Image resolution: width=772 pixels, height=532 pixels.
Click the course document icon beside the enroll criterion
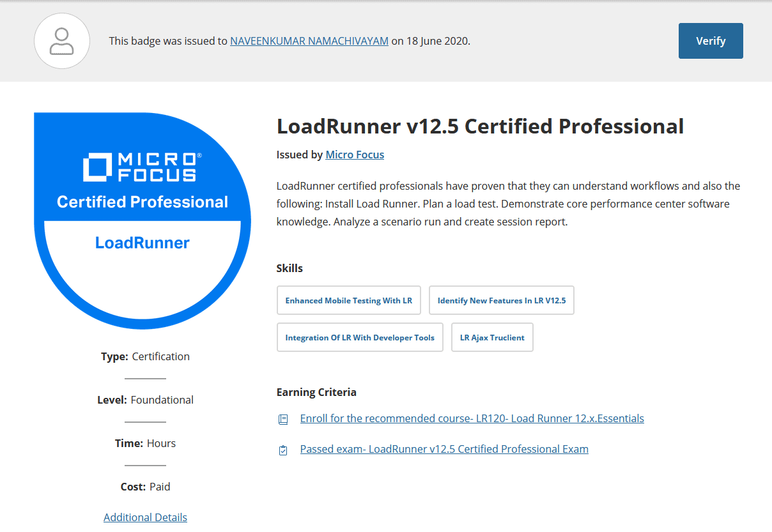283,418
